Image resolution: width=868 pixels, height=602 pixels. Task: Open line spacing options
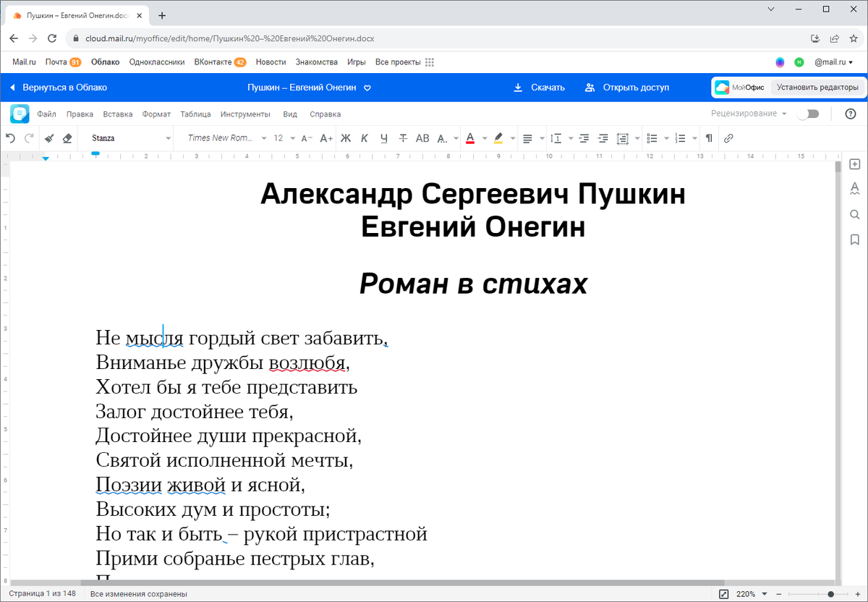click(556, 137)
